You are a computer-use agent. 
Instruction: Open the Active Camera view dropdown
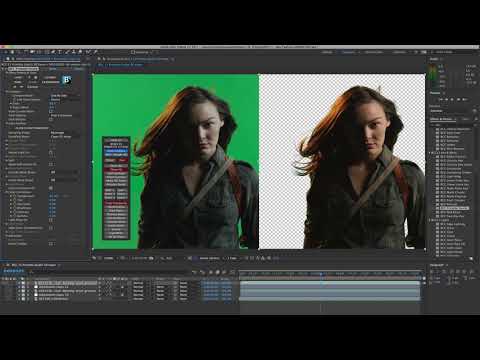click(x=210, y=258)
